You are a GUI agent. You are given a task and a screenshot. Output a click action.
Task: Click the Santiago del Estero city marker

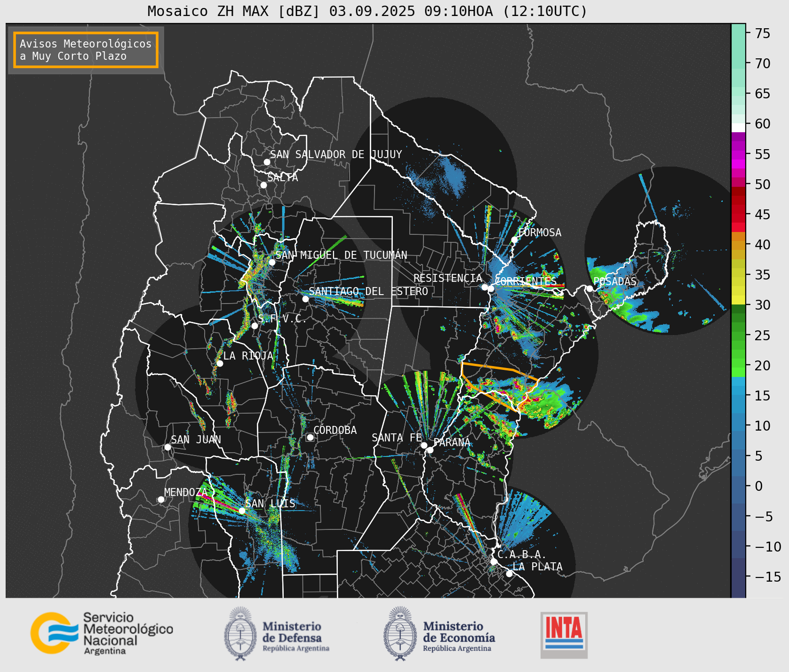tap(305, 299)
